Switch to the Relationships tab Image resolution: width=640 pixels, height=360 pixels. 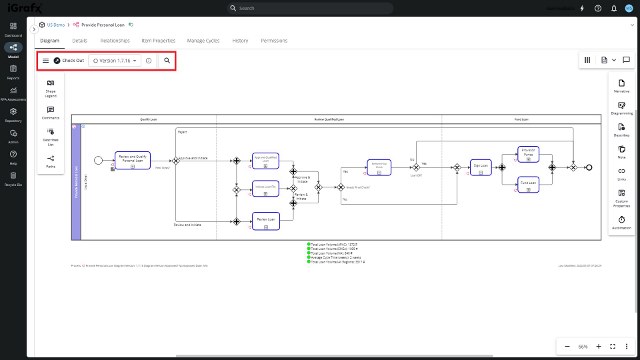[x=115, y=40]
